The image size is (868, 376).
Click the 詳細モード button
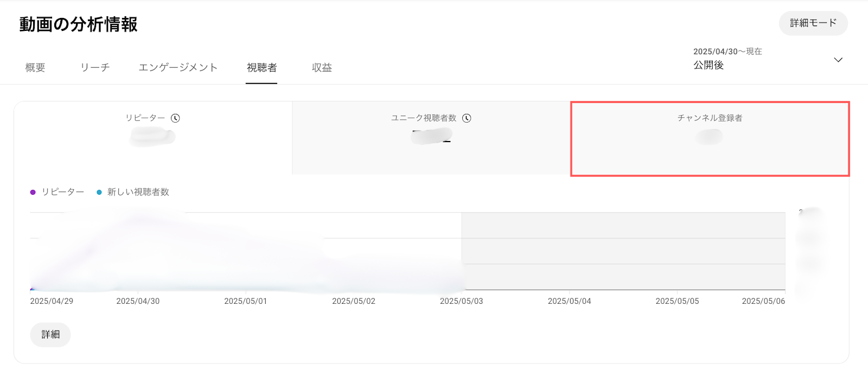pos(813,23)
